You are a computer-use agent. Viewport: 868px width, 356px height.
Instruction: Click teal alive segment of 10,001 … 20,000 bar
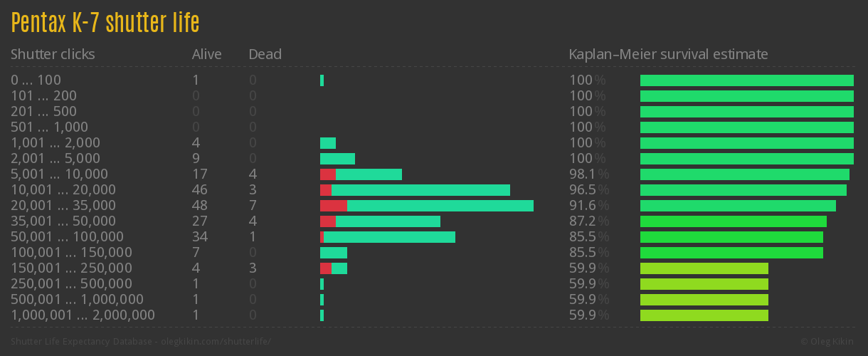click(420, 190)
